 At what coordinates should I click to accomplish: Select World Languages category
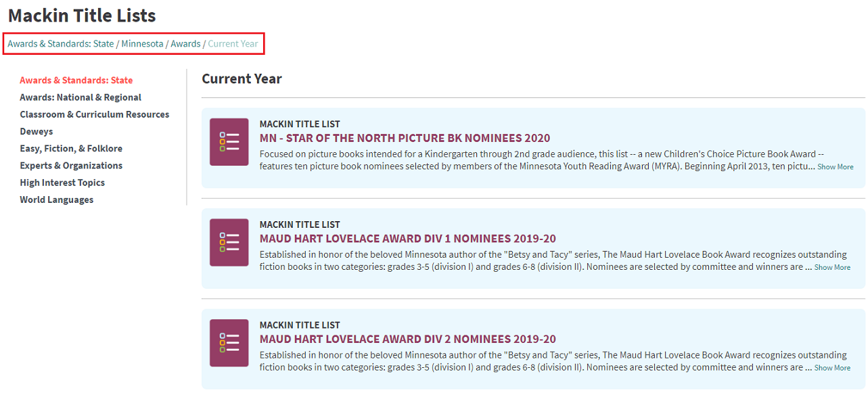tap(57, 199)
